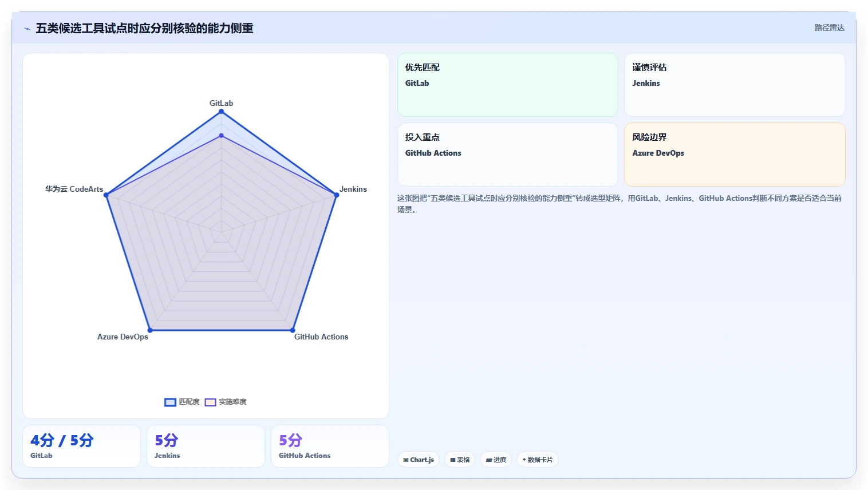Click the icon beside the page title
The width and height of the screenshot is (868, 490).
(x=27, y=29)
